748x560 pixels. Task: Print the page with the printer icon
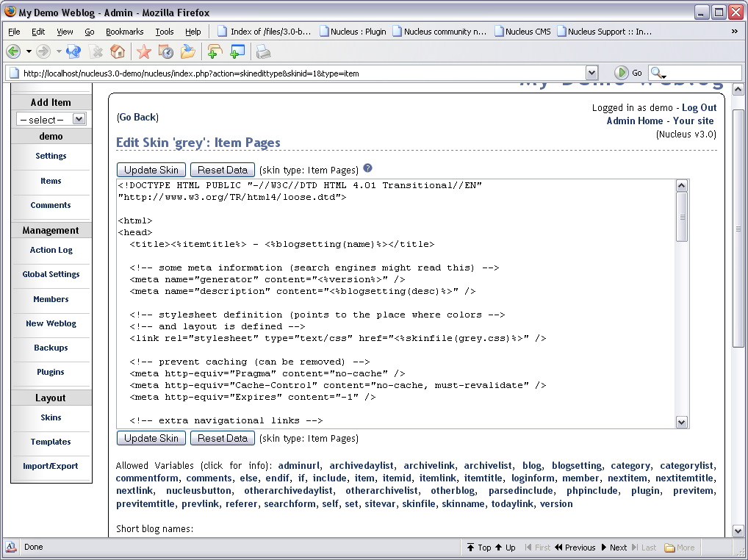coord(263,51)
